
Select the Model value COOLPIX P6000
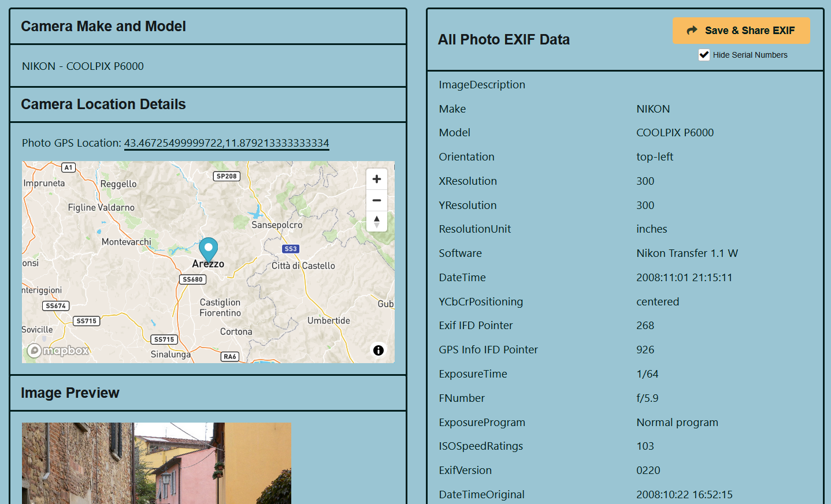click(675, 133)
